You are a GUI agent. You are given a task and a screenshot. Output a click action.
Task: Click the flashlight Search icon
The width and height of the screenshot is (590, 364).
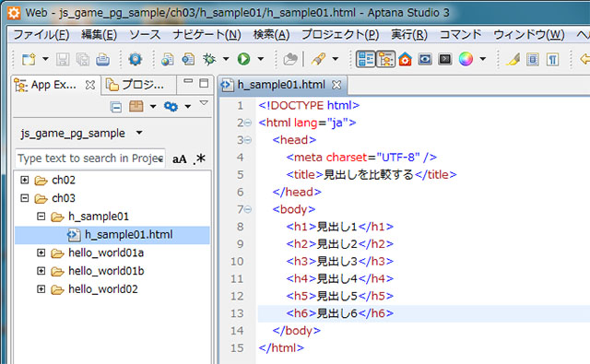[318, 59]
